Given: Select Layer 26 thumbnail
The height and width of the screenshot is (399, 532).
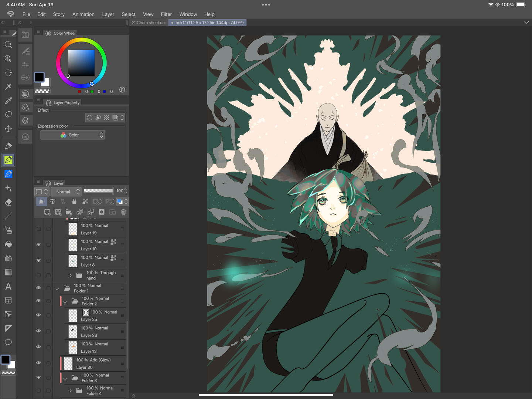Looking at the screenshot, I should (x=73, y=331).
